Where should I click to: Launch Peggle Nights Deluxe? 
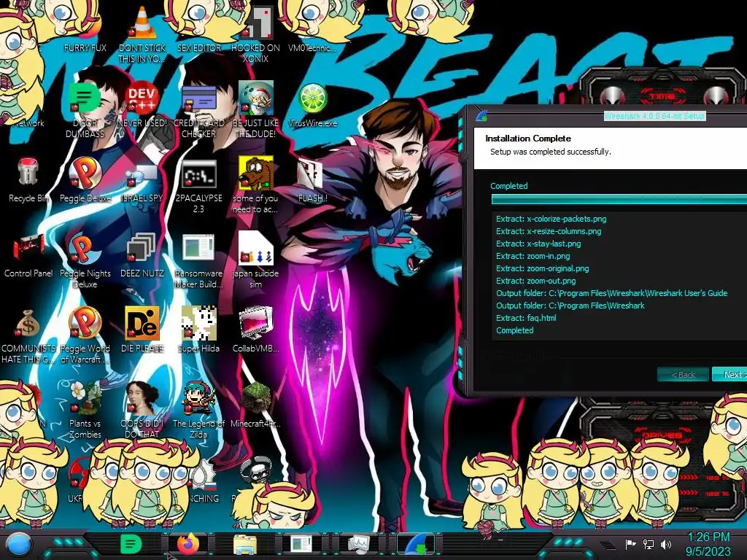tap(85, 248)
